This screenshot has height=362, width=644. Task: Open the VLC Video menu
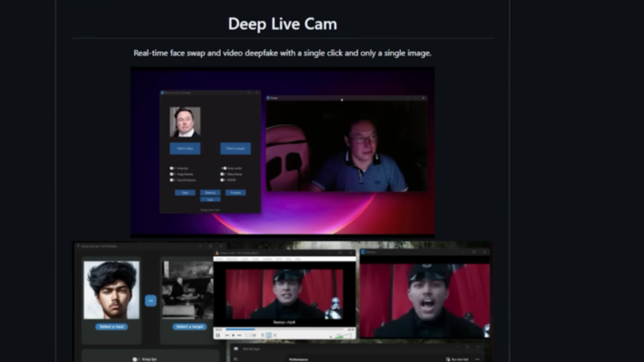point(256,259)
